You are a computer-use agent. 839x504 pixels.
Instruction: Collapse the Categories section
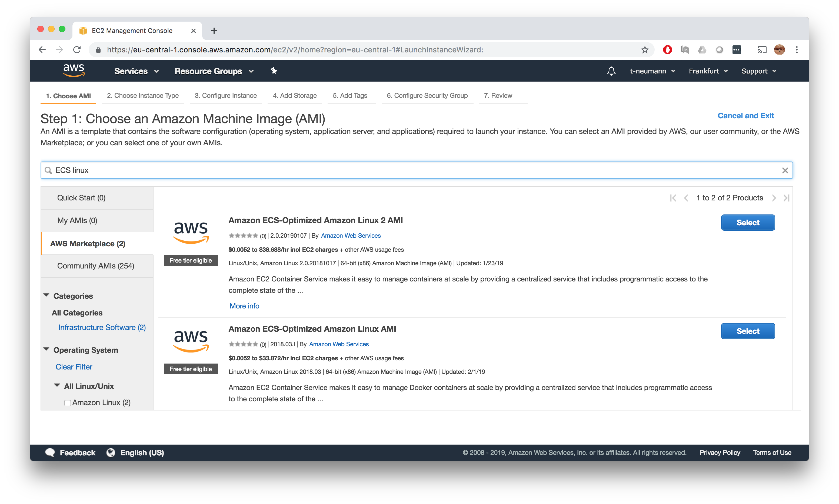pyautogui.click(x=46, y=295)
